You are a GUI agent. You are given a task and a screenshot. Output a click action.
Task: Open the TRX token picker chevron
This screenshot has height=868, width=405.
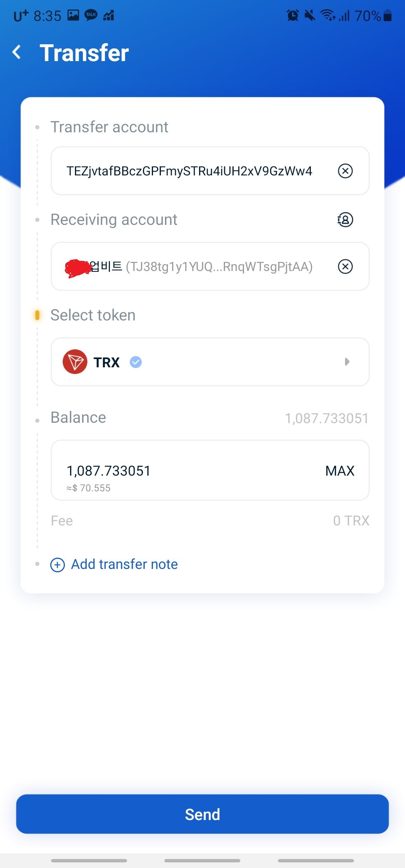(347, 362)
